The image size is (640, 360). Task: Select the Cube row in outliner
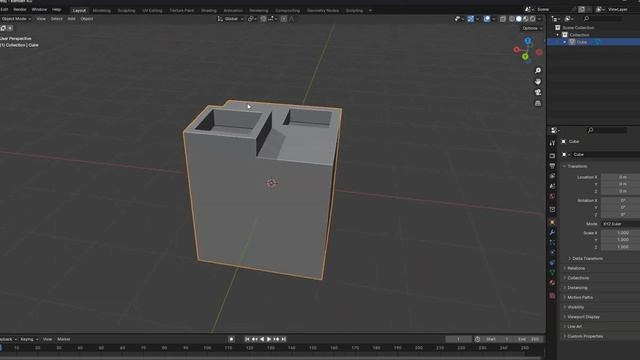tap(593, 42)
